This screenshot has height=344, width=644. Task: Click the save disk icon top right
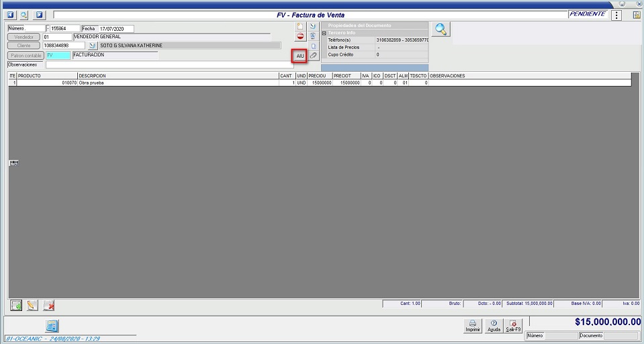(x=635, y=15)
